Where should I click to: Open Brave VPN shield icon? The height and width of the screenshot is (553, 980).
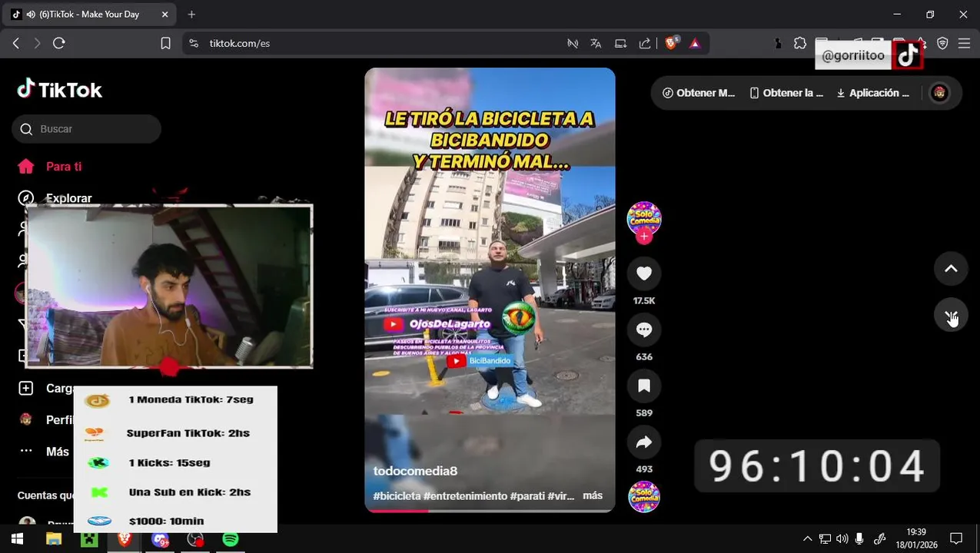click(943, 43)
